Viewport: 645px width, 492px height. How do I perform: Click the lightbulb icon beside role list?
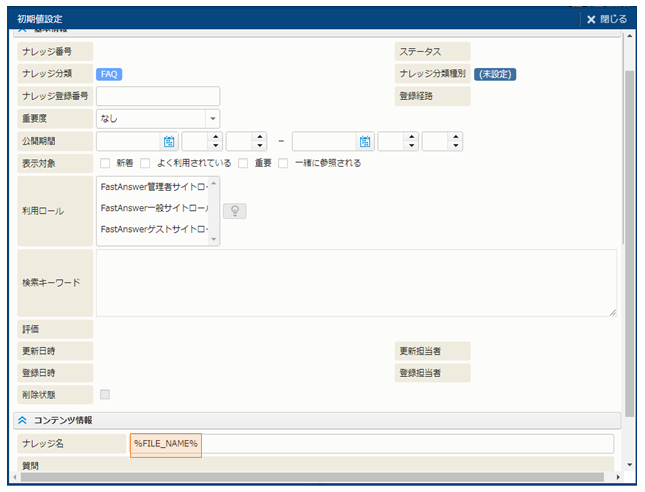(234, 210)
